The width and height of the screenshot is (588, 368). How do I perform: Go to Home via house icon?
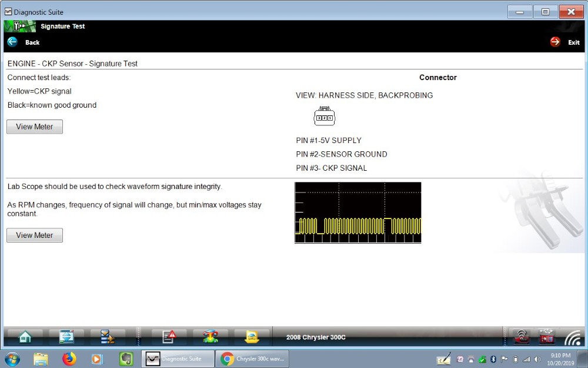[25, 337]
